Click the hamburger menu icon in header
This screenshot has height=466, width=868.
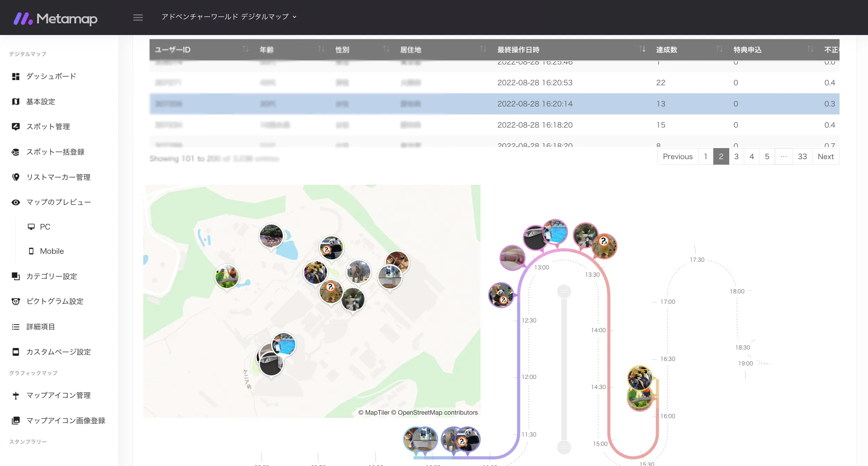[138, 17]
